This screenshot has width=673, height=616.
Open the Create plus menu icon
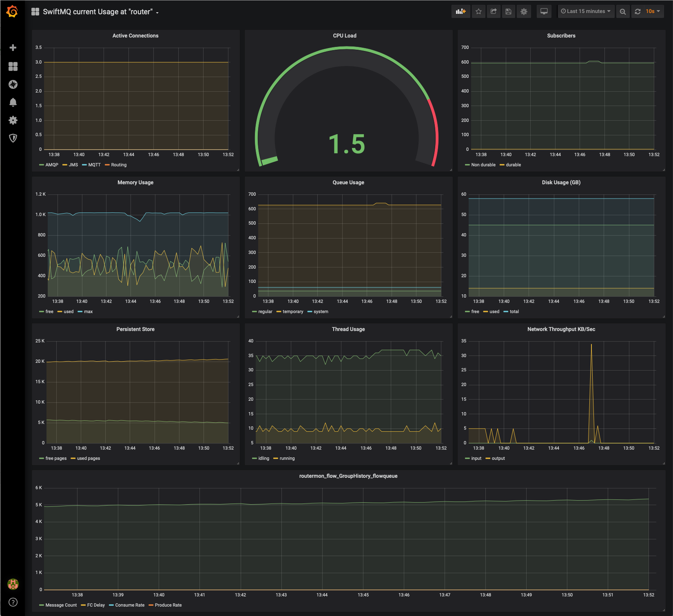click(13, 48)
